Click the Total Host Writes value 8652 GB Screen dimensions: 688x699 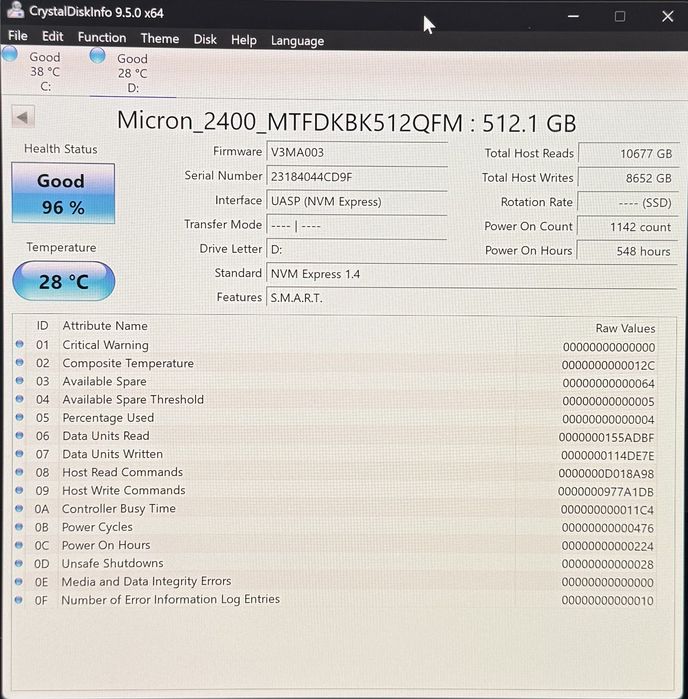click(629, 178)
